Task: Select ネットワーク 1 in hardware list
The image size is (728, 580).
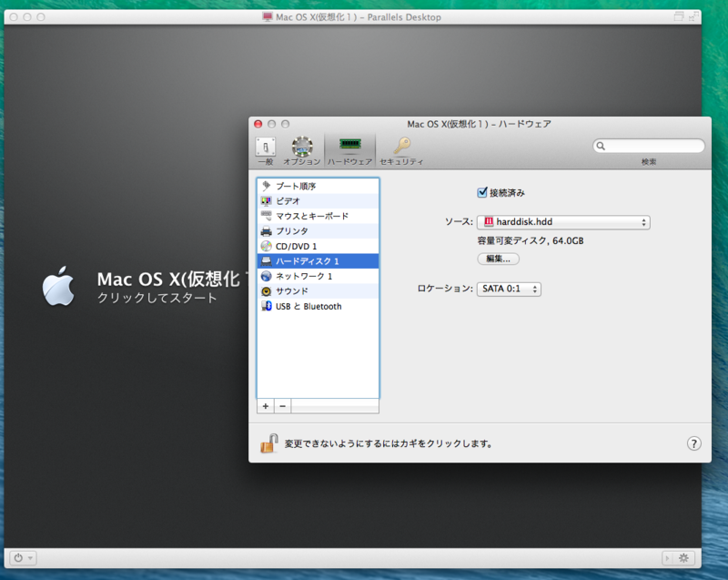Action: click(x=318, y=276)
